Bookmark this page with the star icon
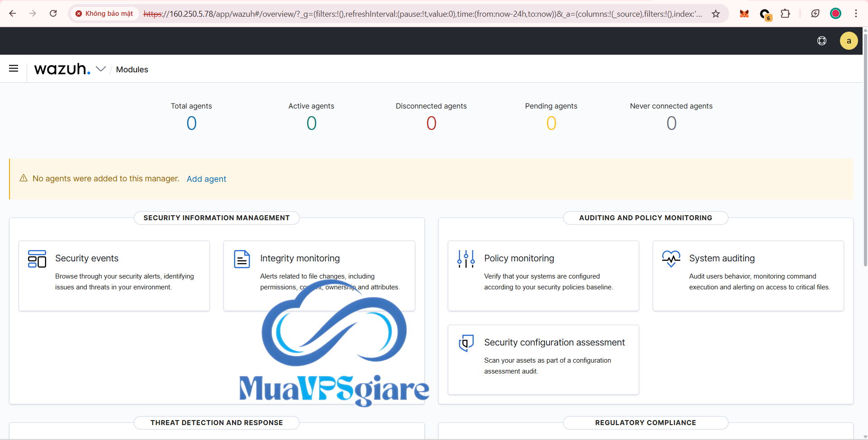Screen dimensions: 868x440 pos(716,14)
